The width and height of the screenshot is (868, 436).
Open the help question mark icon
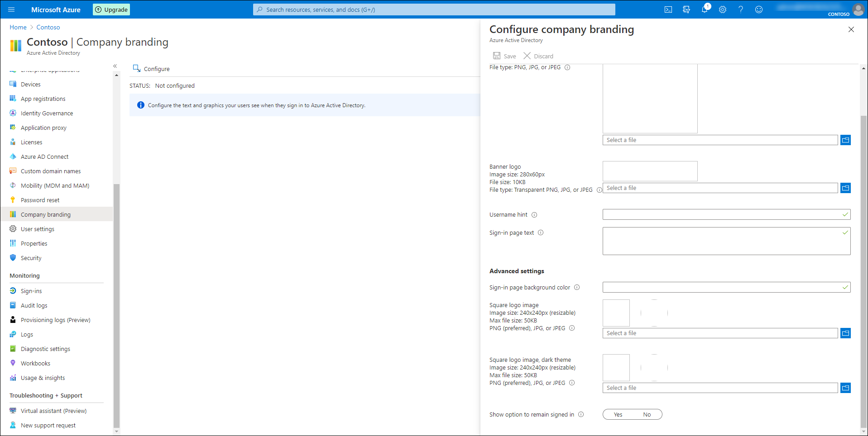pos(741,9)
